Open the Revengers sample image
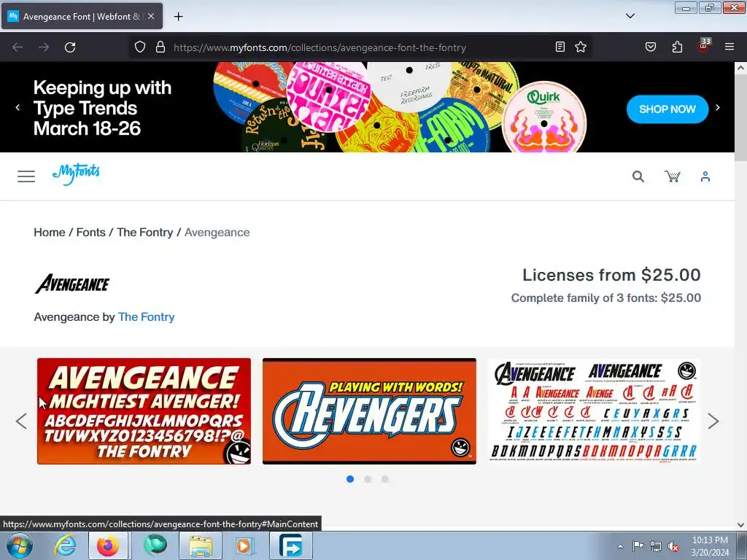The height and width of the screenshot is (560, 747). click(x=369, y=411)
